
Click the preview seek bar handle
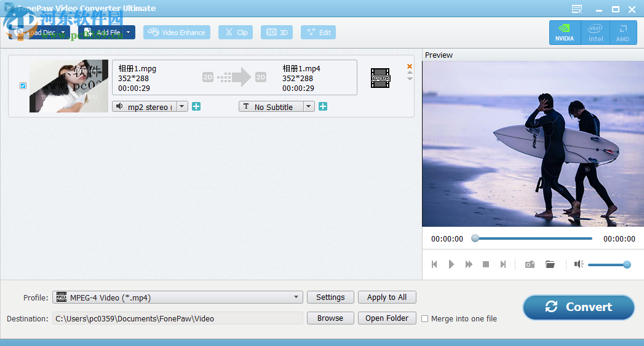[475, 238]
